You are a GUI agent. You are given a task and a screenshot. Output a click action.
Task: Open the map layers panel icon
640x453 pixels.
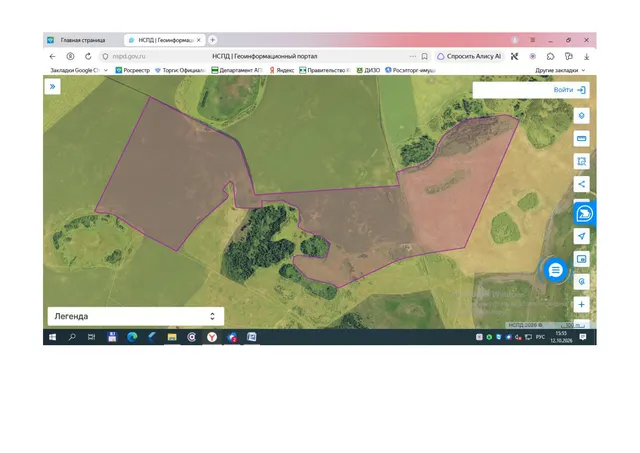pyautogui.click(x=581, y=116)
